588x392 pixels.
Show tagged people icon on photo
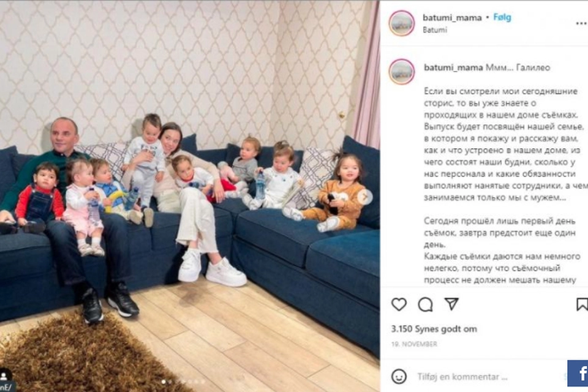5,375
